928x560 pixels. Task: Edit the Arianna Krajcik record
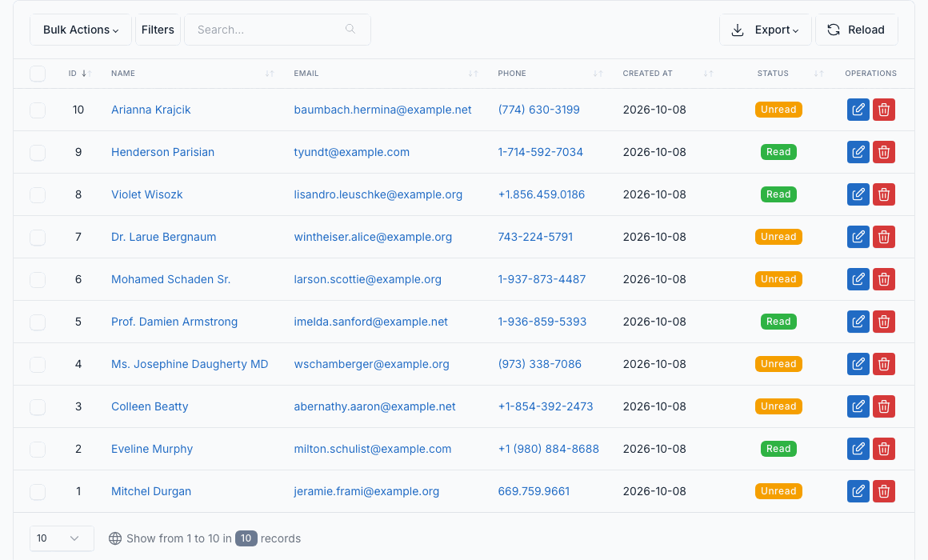(858, 110)
